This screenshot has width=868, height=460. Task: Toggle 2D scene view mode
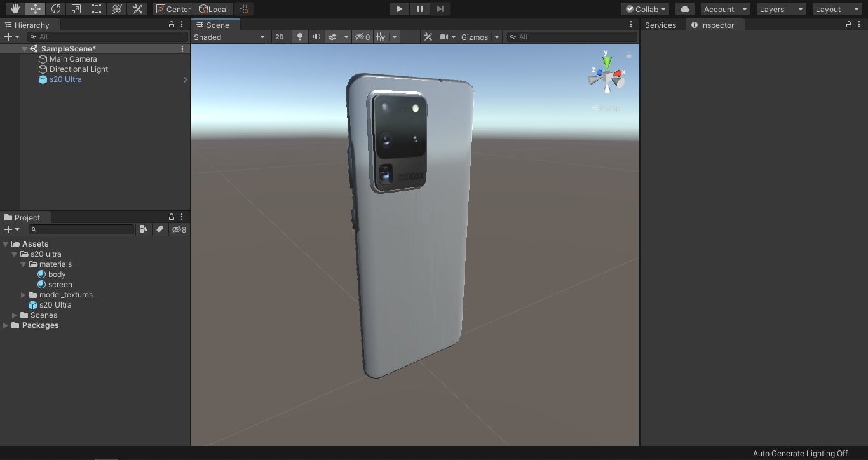279,37
